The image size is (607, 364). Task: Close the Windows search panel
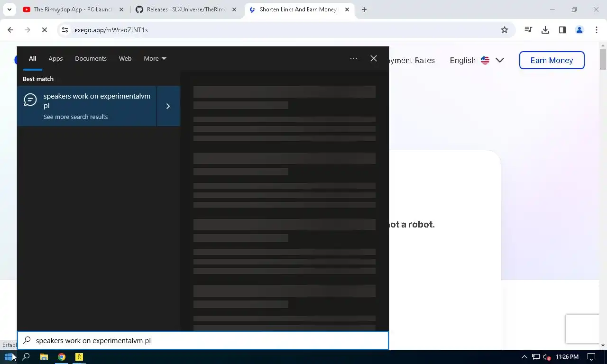[x=374, y=58]
